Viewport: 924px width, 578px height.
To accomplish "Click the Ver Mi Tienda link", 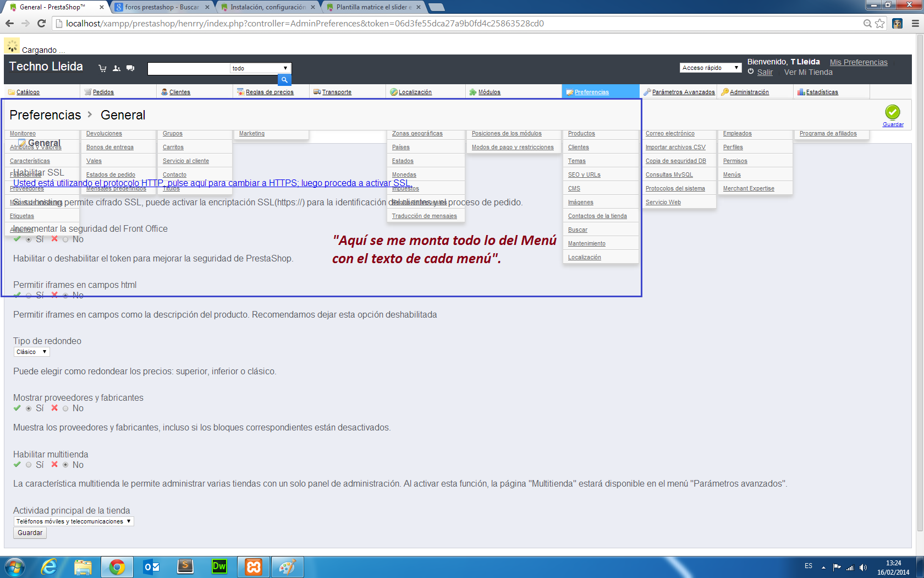I will tap(808, 72).
